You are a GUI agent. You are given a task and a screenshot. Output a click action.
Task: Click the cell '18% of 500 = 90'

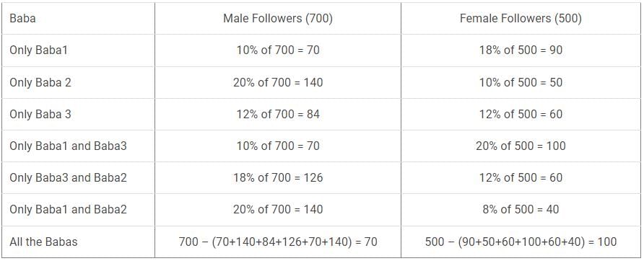pyautogui.click(x=521, y=50)
